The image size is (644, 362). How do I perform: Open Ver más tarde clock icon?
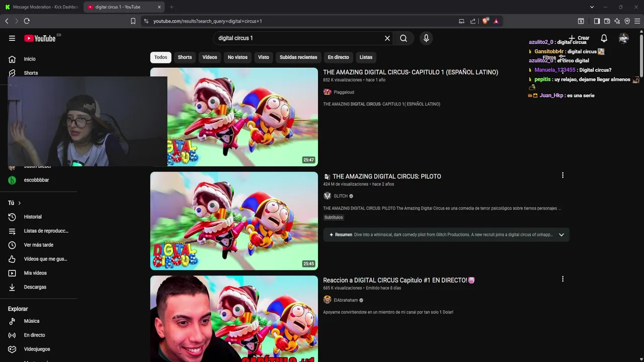[x=12, y=245]
